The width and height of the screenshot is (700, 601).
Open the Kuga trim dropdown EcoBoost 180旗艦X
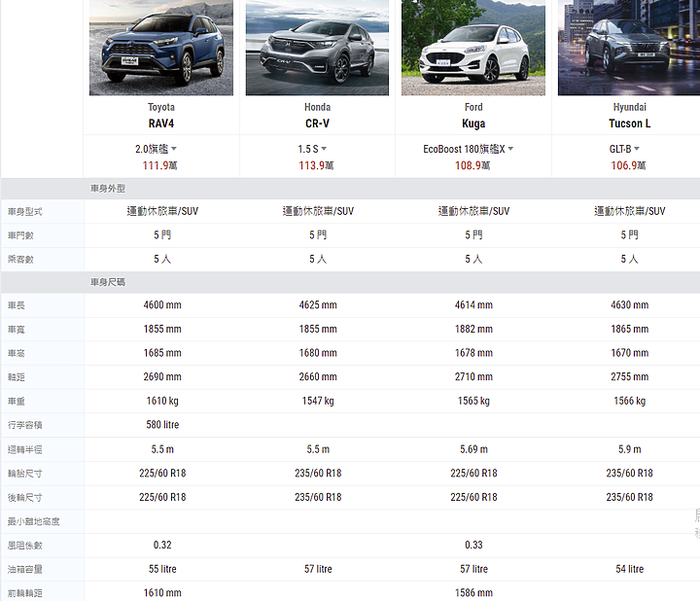pos(468,149)
